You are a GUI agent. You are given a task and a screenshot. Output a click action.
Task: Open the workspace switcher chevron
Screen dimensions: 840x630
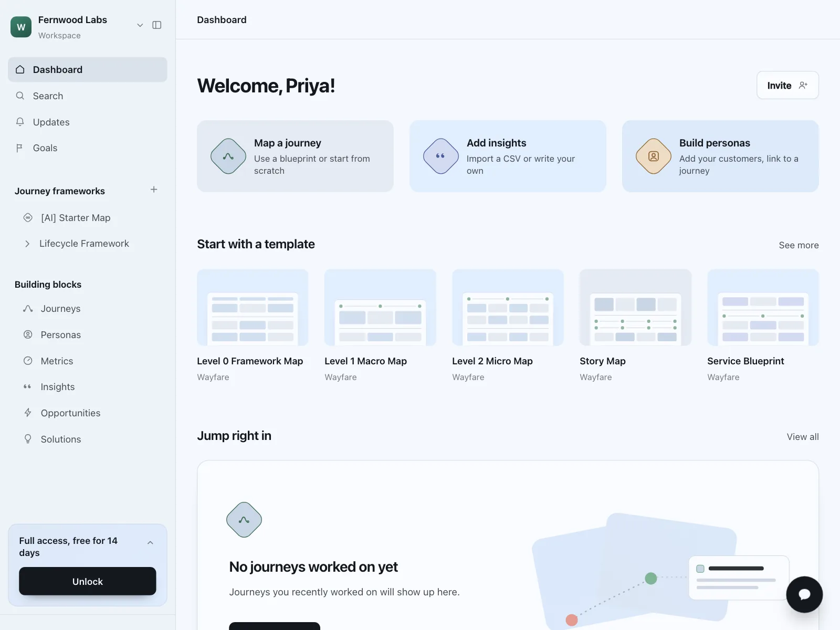click(x=140, y=25)
